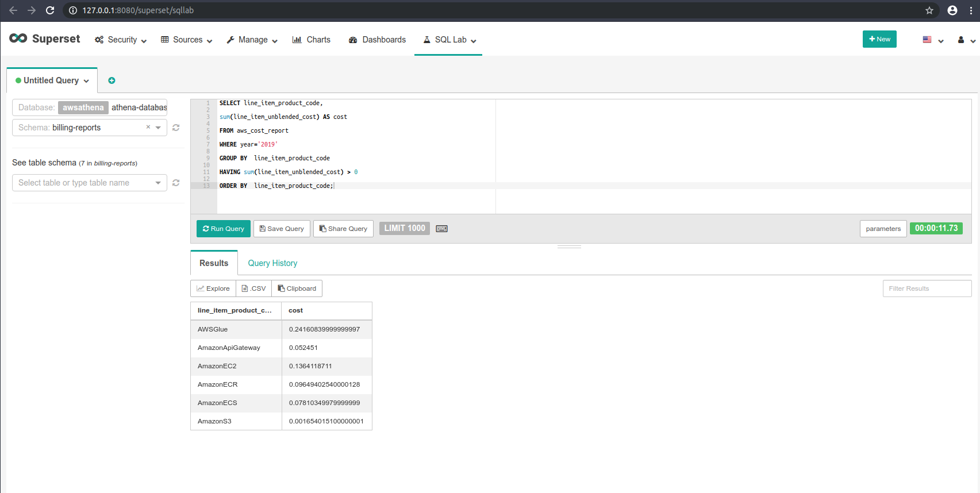Refresh the schema list icon
980x493 pixels.
tap(176, 128)
